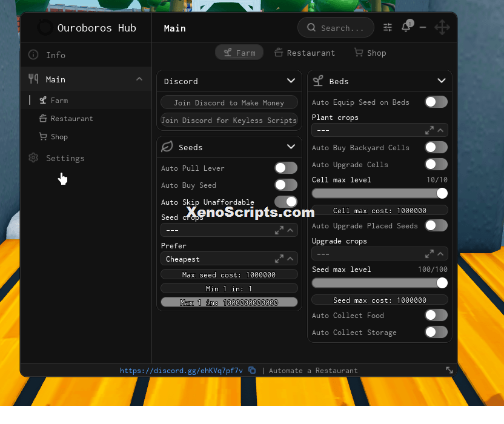Minimize the hub with the dash icon
This screenshot has width=504, height=424.
coord(423,27)
